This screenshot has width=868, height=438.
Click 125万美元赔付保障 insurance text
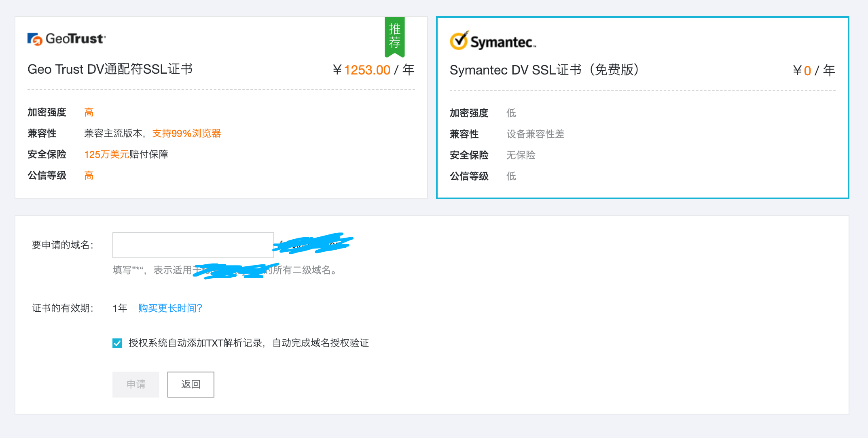pos(126,155)
